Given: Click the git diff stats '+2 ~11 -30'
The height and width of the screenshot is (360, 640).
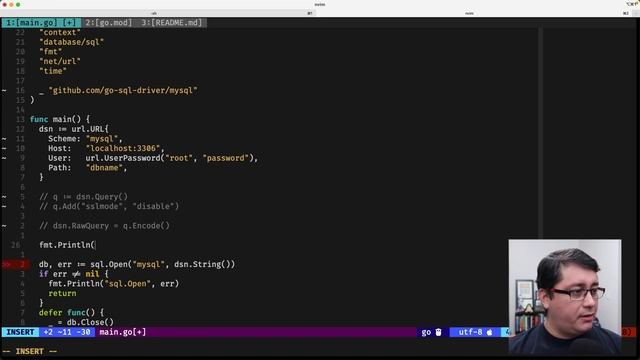Looking at the screenshot, I should (67, 332).
